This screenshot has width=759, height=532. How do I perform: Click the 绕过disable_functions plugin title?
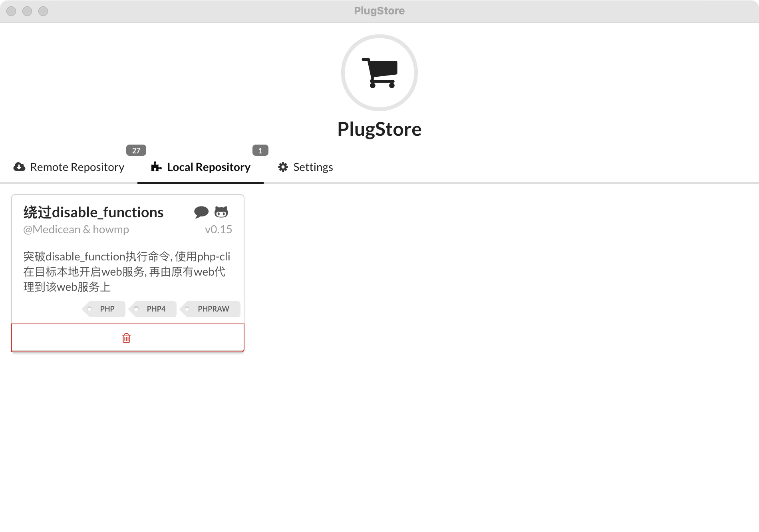pos(93,212)
